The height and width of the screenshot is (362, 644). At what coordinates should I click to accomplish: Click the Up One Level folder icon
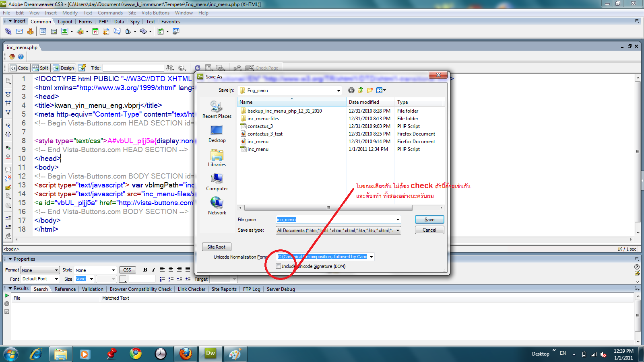pos(360,90)
